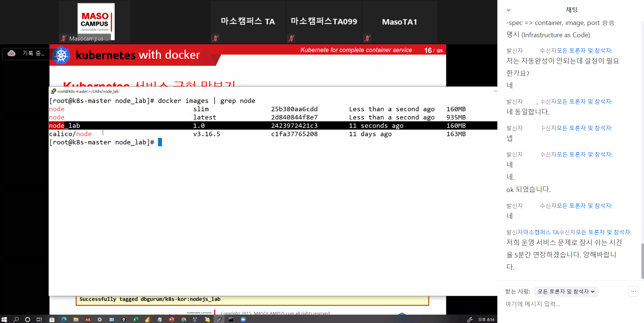The width and height of the screenshot is (644, 323).
Task: Open Microsoft Store from the taskbar
Action: point(52,319)
